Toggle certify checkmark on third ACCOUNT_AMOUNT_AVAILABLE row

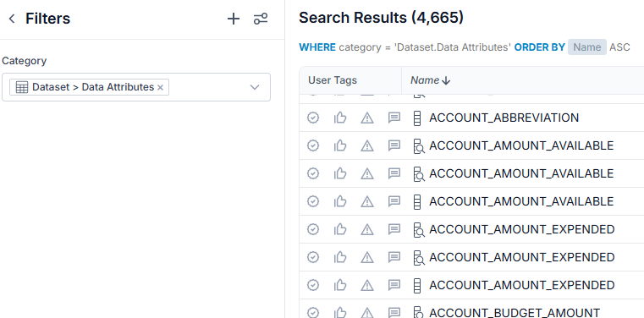[x=313, y=201]
